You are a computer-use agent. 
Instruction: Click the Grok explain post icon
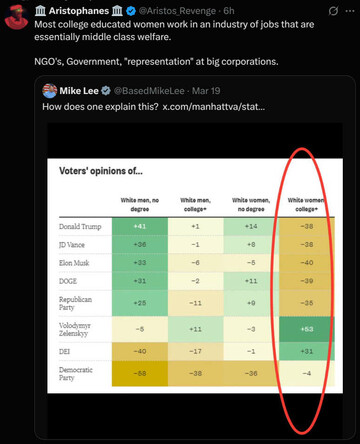(333, 11)
